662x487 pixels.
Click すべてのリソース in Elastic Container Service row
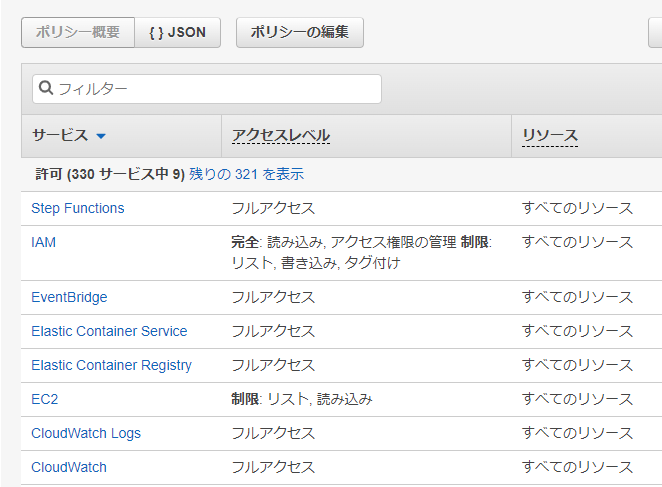pyautogui.click(x=577, y=331)
